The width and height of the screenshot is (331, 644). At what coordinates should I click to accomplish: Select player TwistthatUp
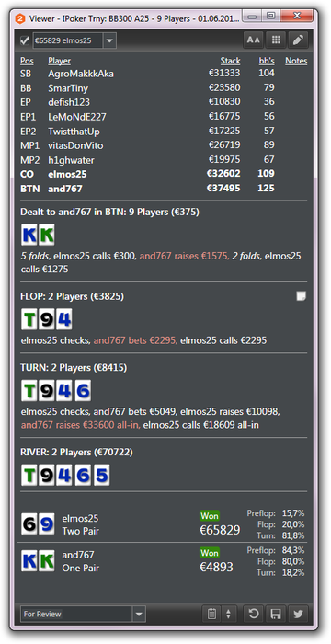point(74,132)
